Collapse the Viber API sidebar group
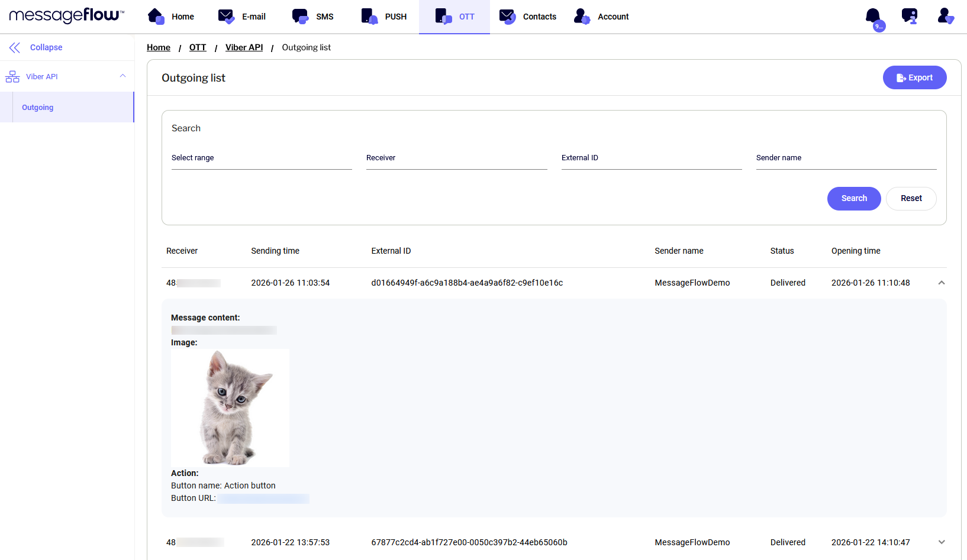The width and height of the screenshot is (967, 560). (x=123, y=76)
